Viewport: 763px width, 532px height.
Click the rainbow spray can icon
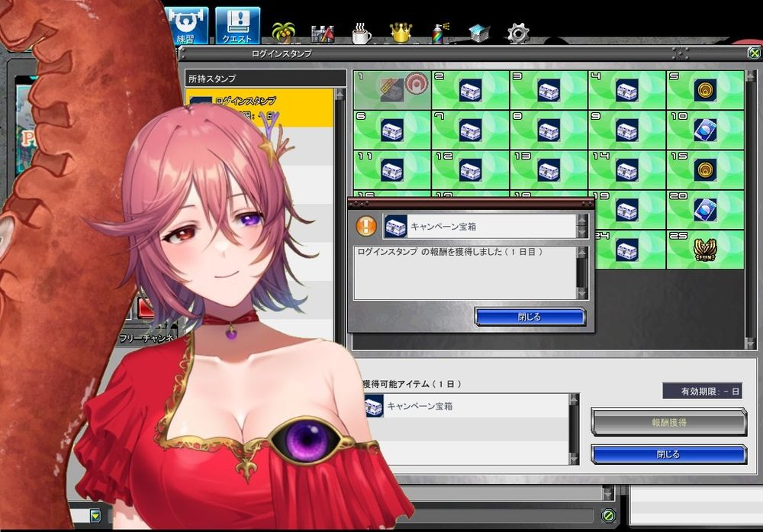point(440,33)
